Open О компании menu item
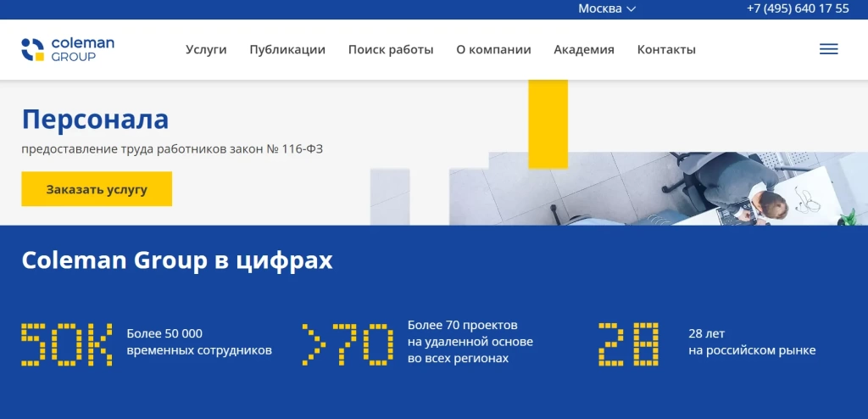 pyautogui.click(x=494, y=49)
